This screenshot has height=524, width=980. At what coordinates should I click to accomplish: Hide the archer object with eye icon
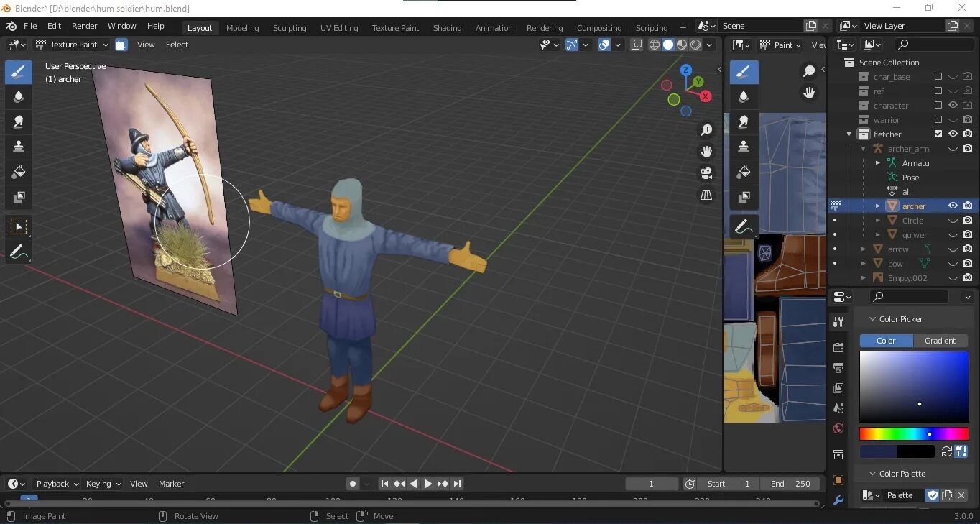click(x=953, y=206)
